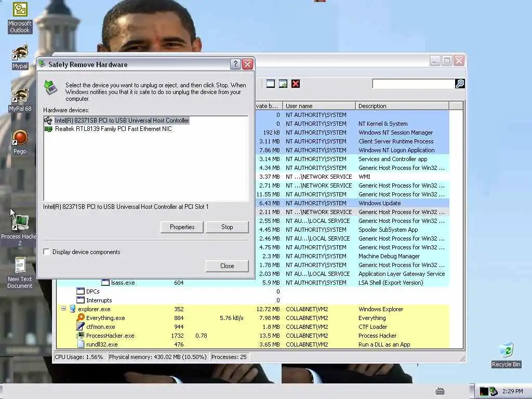
Task: Click the Safely Remove Hardware tray icon
Action: tap(494, 392)
